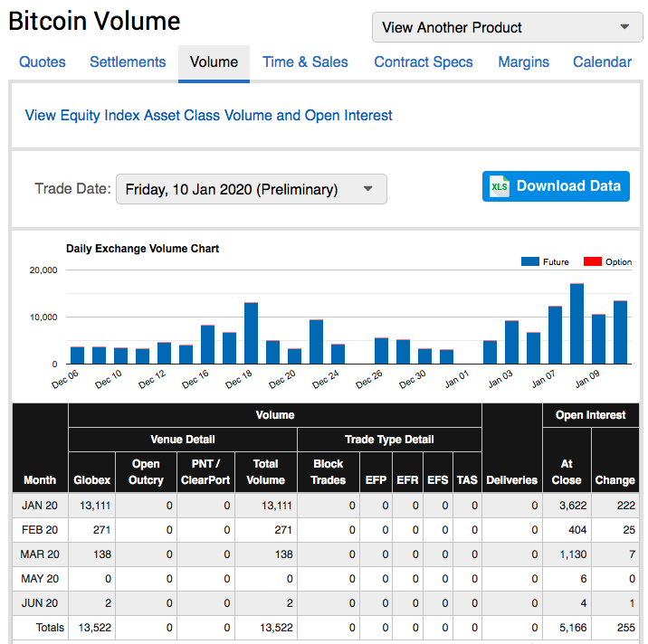Click the Download Data button
The height and width of the screenshot is (644, 648).
(x=556, y=186)
